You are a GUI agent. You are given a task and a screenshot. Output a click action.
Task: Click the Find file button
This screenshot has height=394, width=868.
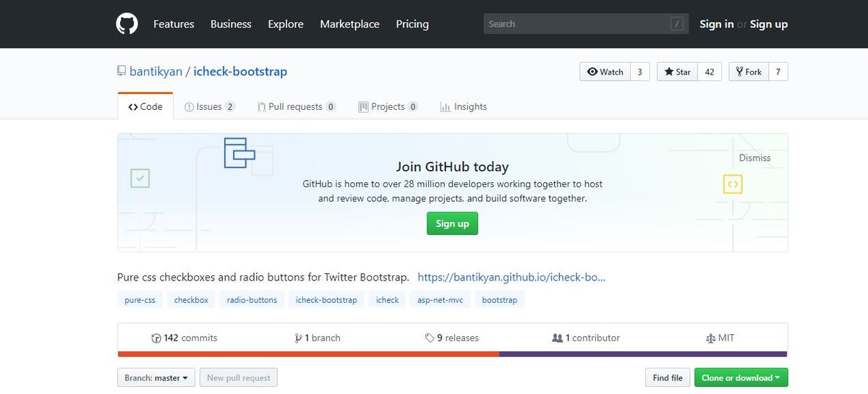tap(667, 377)
